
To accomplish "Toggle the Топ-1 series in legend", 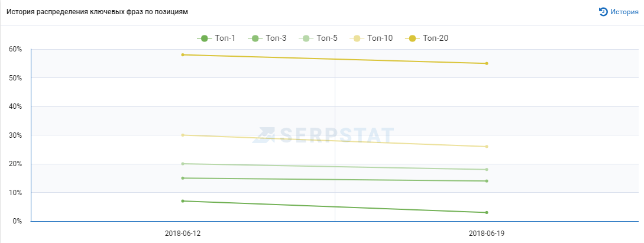I will (x=216, y=38).
